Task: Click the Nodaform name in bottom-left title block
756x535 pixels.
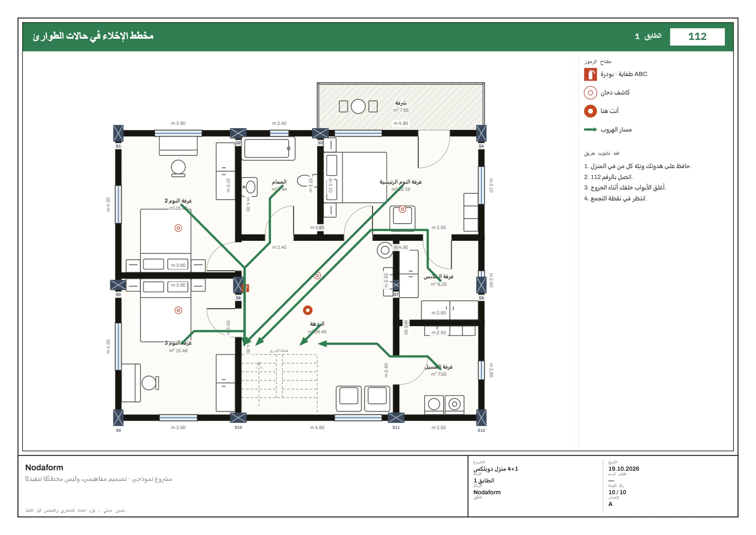Action: click(44, 467)
